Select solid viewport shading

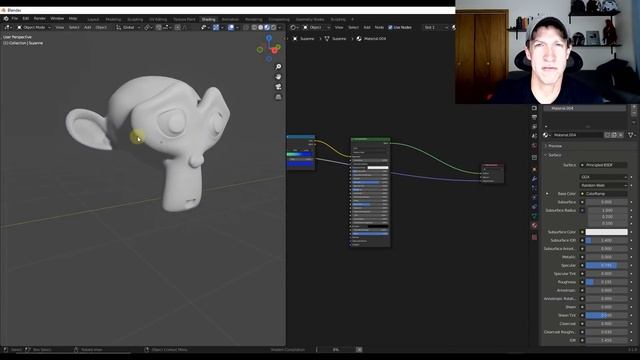tap(260, 27)
